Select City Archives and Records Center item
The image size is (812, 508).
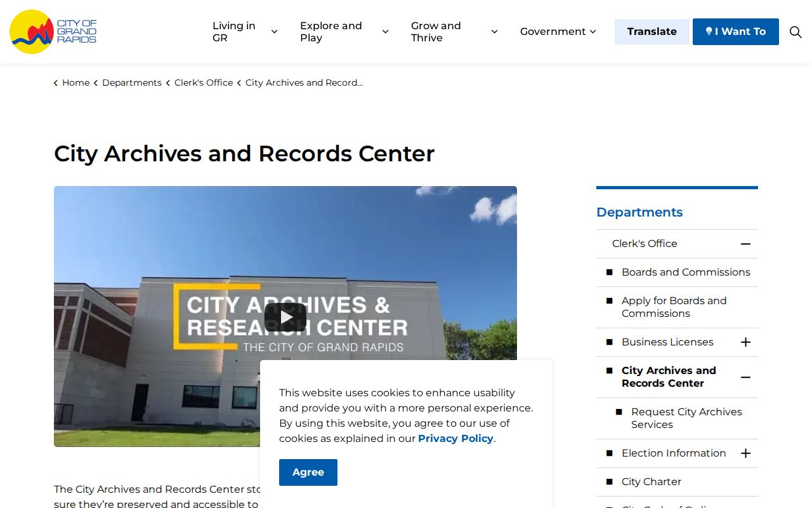[x=669, y=377]
